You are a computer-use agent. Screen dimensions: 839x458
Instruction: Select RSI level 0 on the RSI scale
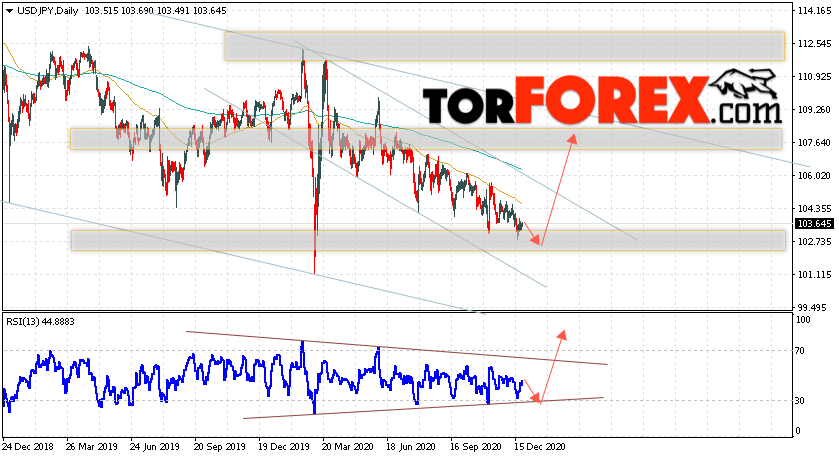point(798,431)
